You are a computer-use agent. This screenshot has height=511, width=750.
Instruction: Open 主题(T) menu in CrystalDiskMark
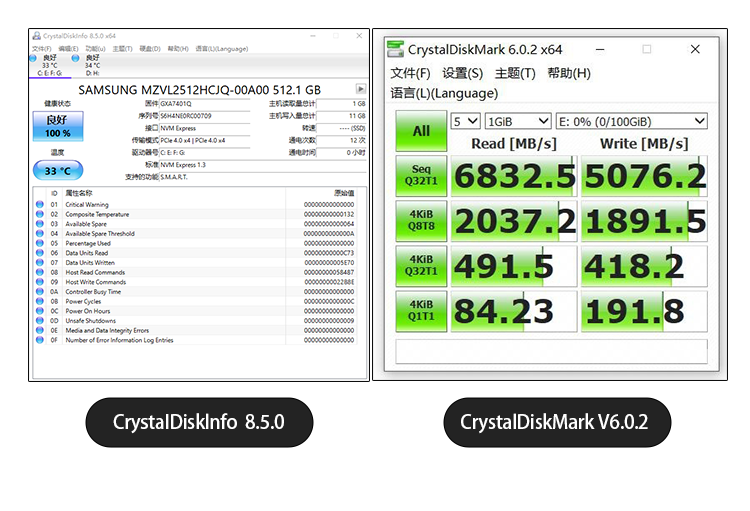pos(515,73)
